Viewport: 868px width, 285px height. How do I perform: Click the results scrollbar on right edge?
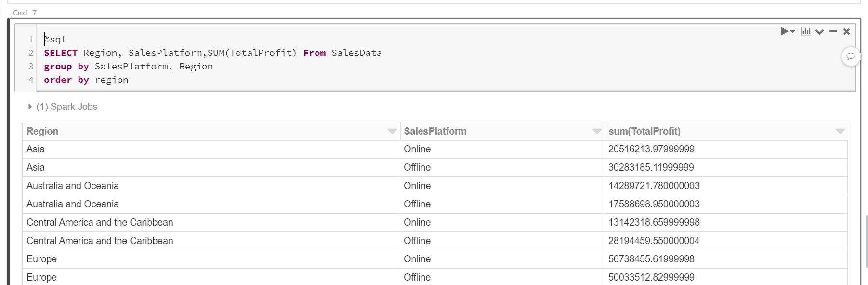(866, 241)
